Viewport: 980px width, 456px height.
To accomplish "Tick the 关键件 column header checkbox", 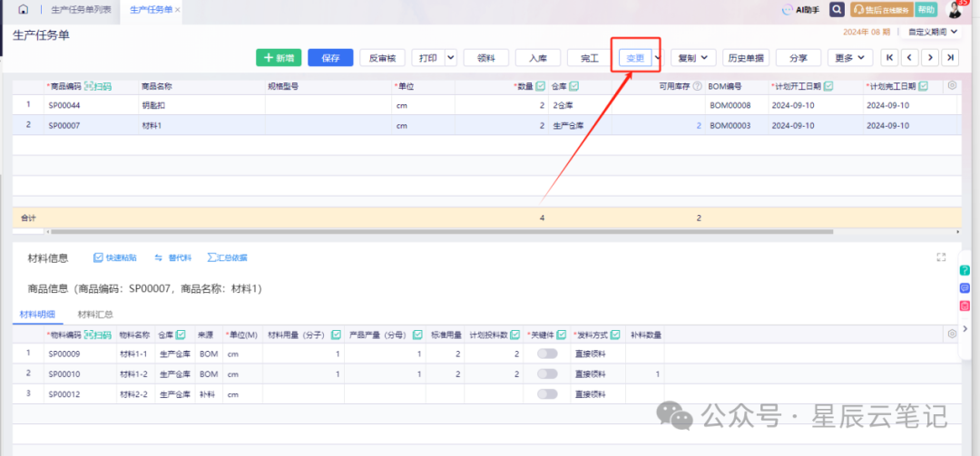I will [562, 335].
